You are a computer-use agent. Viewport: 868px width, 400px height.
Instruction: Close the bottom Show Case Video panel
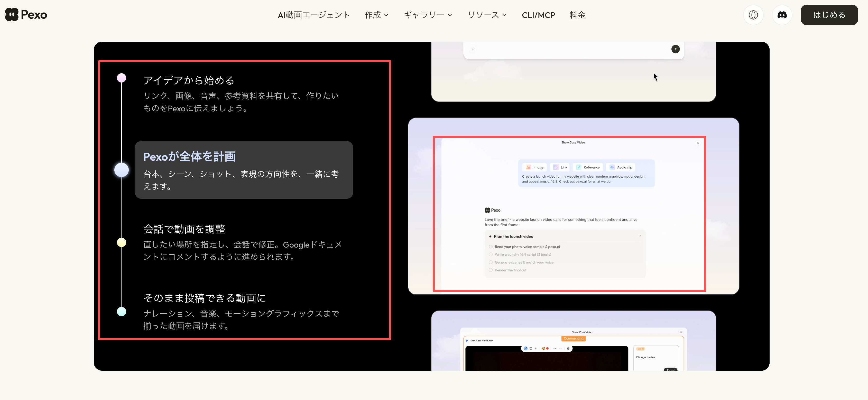(681, 332)
